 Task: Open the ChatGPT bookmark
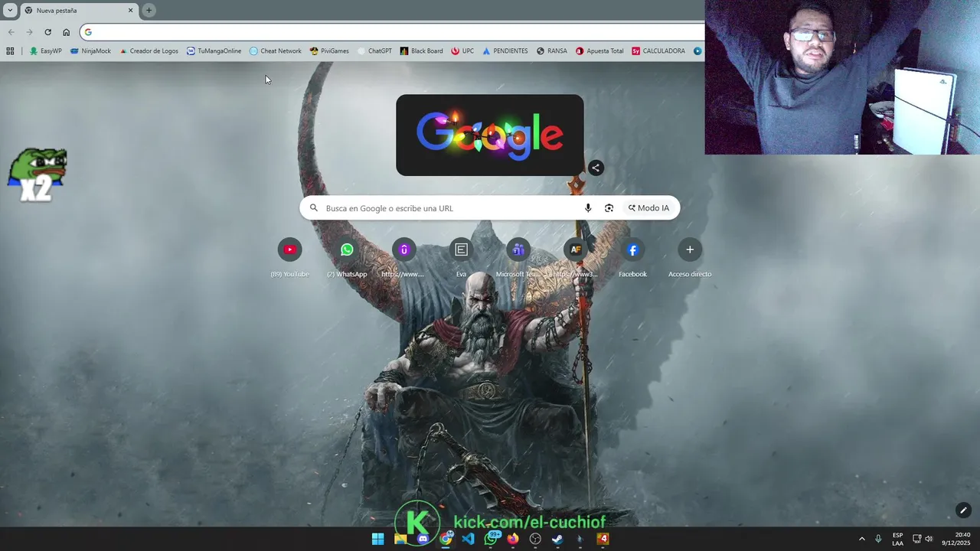[x=374, y=51]
